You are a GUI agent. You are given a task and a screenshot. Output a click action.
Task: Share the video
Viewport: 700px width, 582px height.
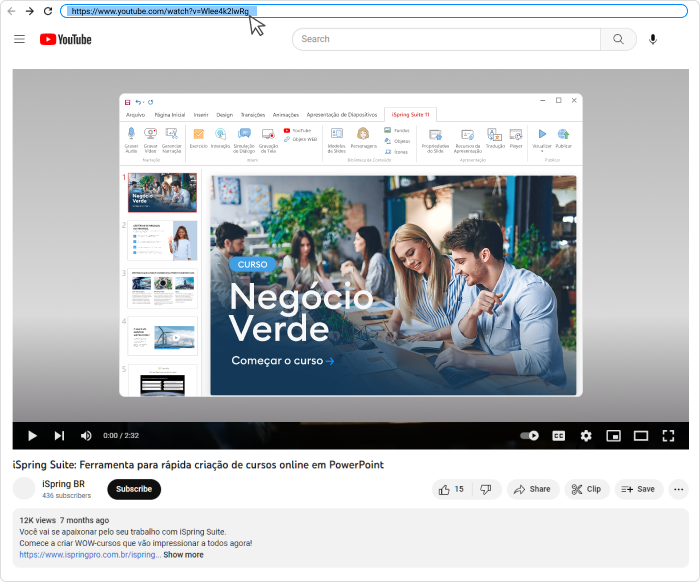pyautogui.click(x=533, y=490)
